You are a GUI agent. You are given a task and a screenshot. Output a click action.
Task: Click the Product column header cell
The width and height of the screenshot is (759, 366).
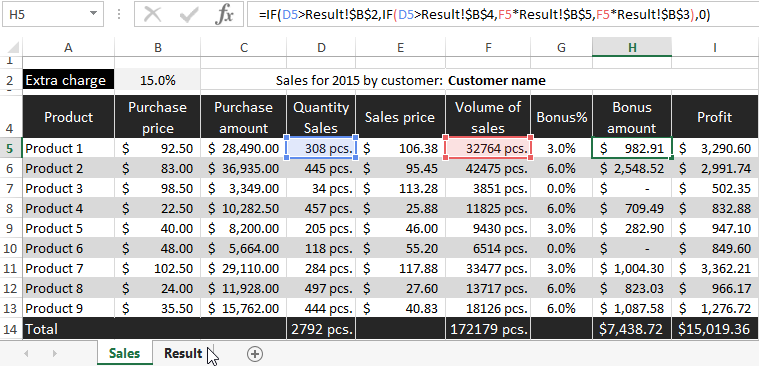pyautogui.click(x=68, y=117)
